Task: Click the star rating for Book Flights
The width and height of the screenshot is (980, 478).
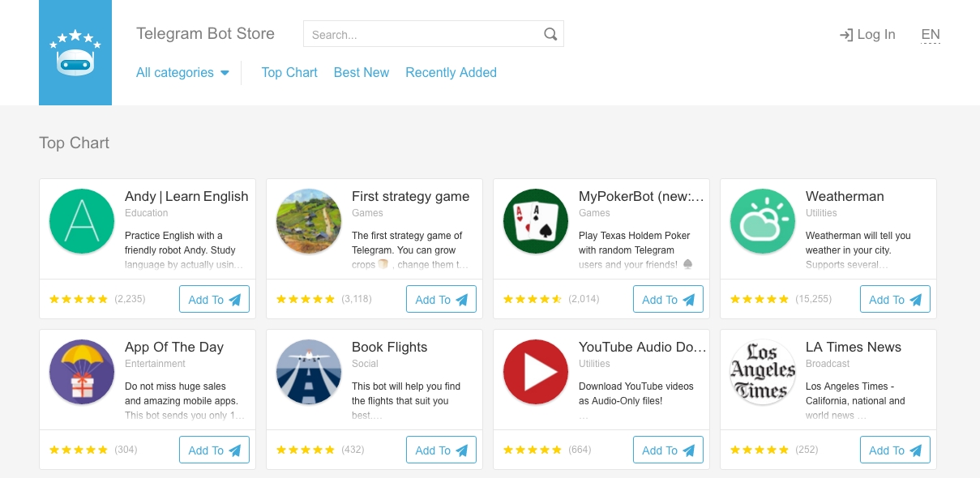Action: click(x=306, y=450)
